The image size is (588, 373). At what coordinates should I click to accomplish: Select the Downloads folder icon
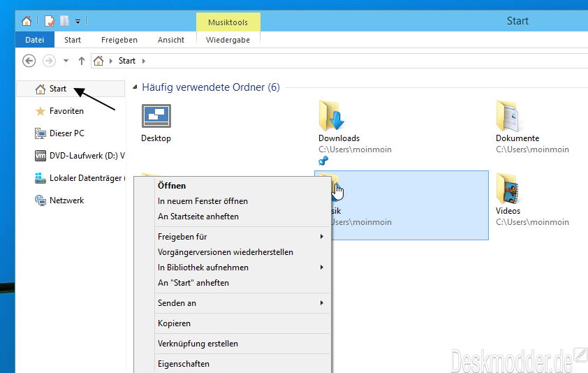(332, 115)
